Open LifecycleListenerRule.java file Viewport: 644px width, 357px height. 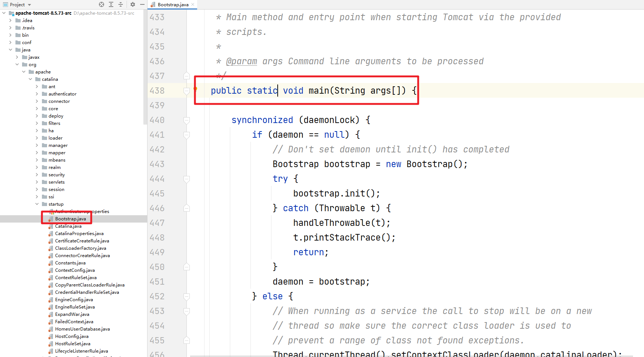pyautogui.click(x=82, y=351)
